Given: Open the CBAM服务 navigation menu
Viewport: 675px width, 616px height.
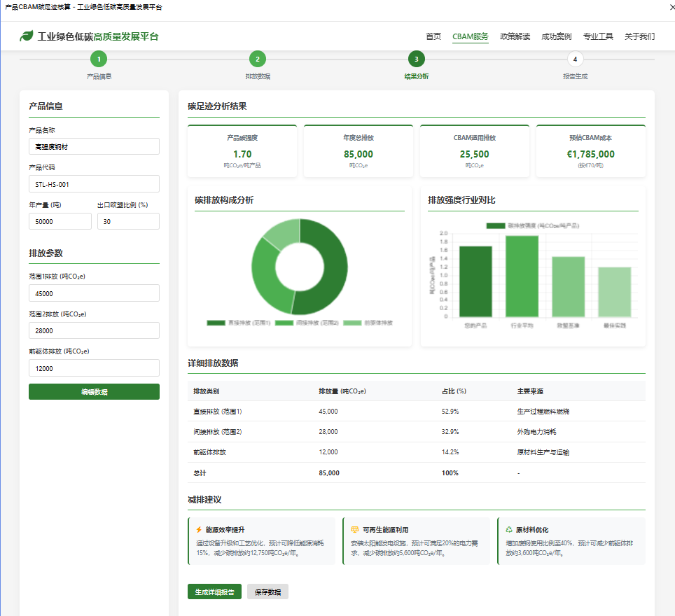Looking at the screenshot, I should pyautogui.click(x=471, y=36).
